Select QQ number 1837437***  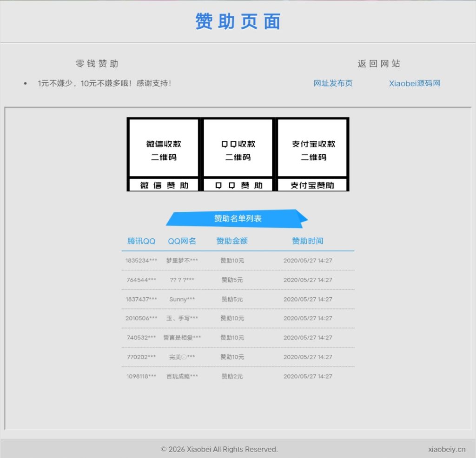coord(141,299)
